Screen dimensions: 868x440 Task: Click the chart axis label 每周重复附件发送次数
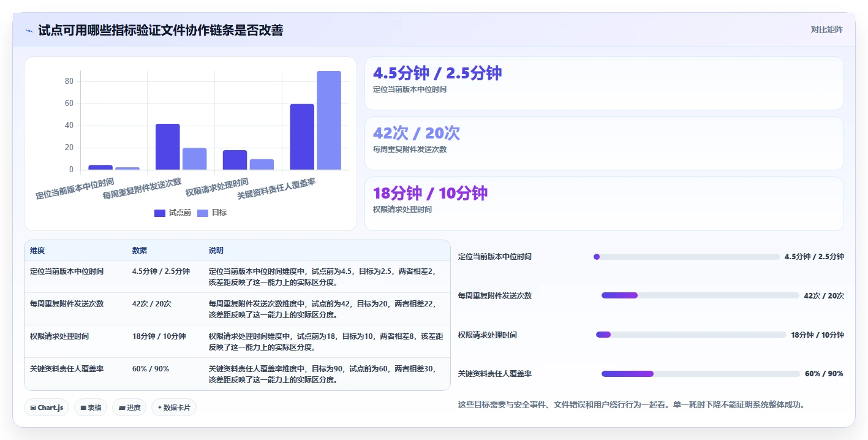pos(142,188)
